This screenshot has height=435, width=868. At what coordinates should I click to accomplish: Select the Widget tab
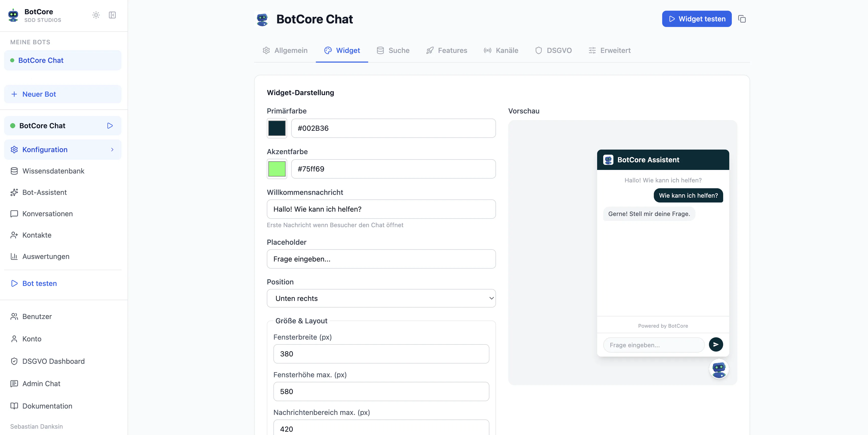point(342,51)
